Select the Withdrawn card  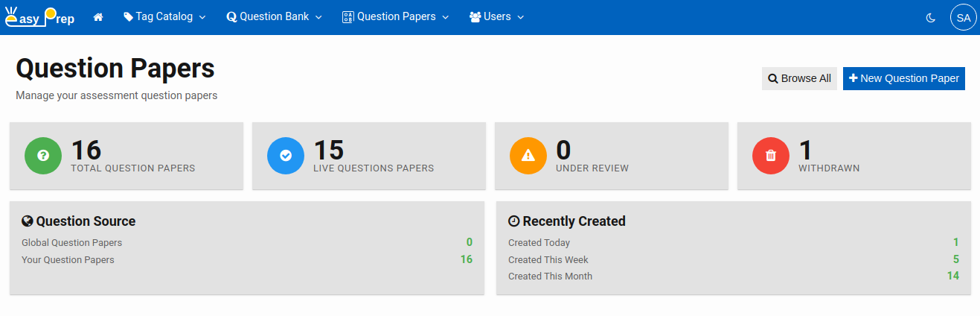[x=854, y=156]
